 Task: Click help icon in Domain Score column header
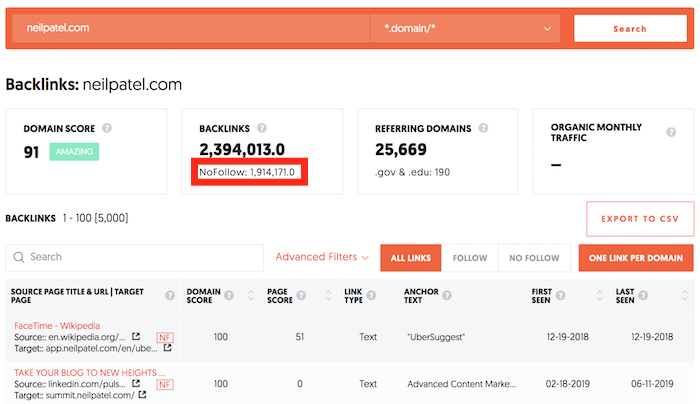tap(229, 296)
